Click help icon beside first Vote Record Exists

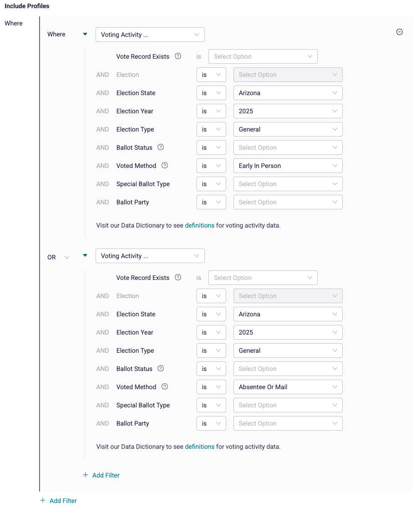pos(178,56)
